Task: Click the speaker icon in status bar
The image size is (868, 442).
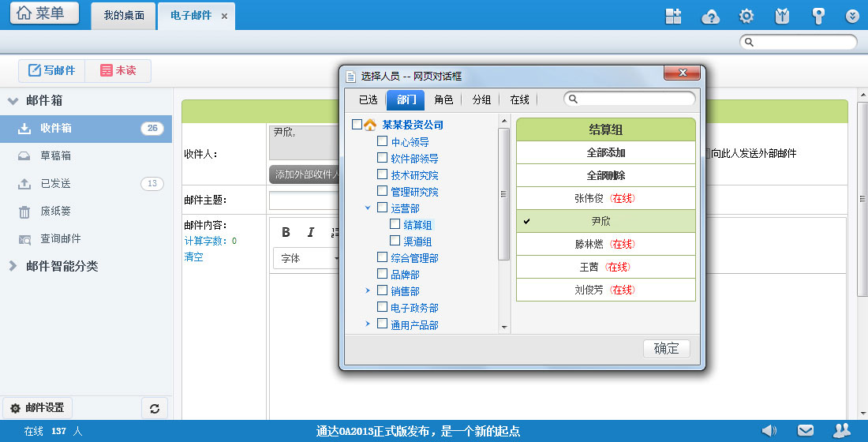Action: [x=769, y=430]
